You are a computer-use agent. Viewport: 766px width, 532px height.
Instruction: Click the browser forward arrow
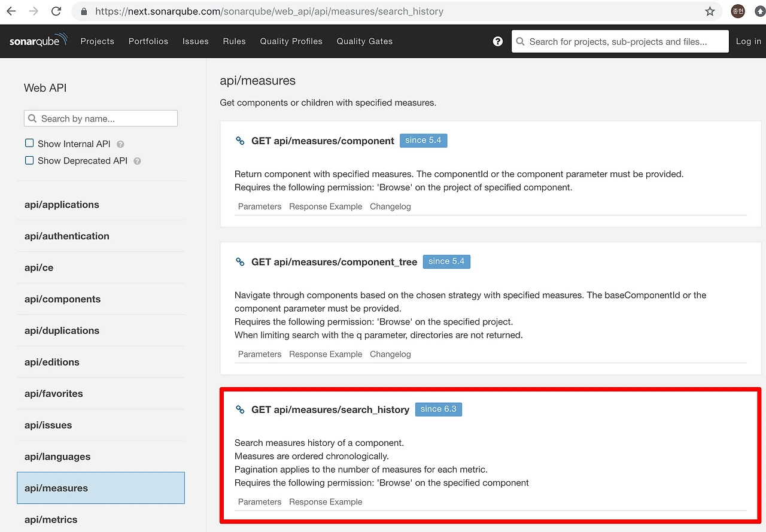[34, 11]
